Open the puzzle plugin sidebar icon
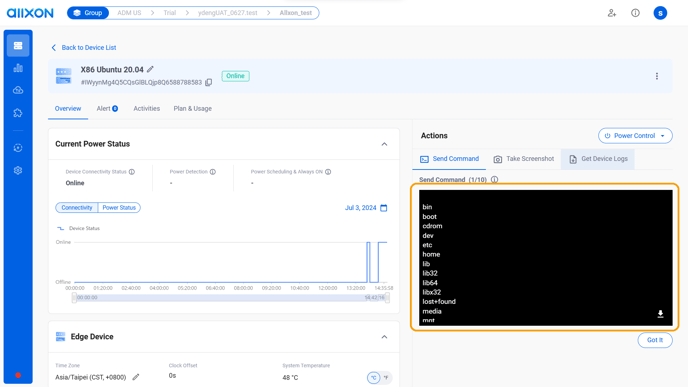This screenshot has width=688, height=387. 18,113
